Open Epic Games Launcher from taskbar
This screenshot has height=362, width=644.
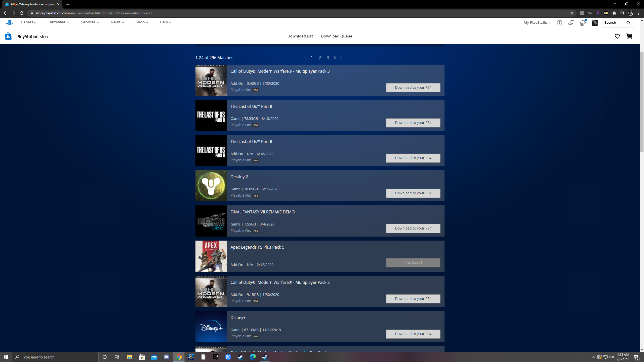click(216, 357)
